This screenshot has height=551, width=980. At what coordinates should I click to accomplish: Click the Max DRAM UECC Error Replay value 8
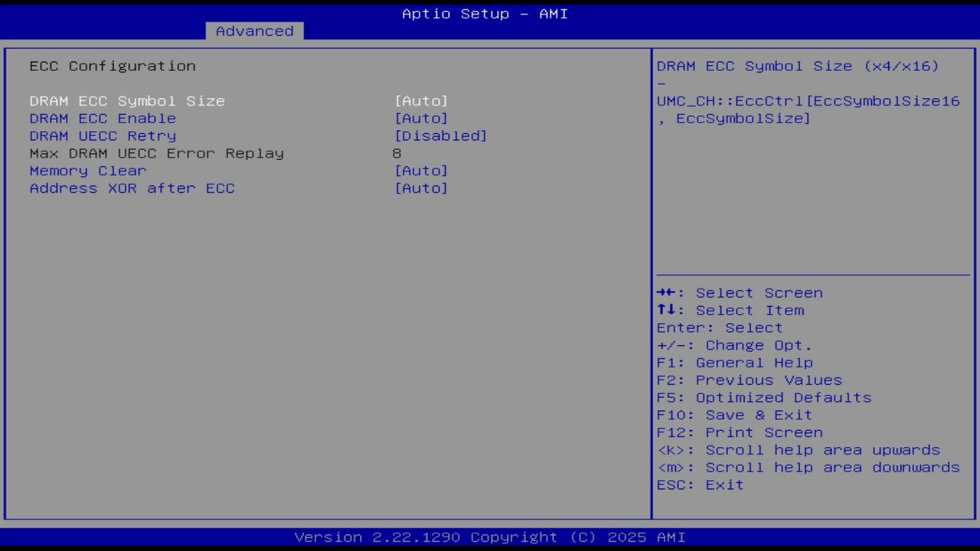[397, 153]
